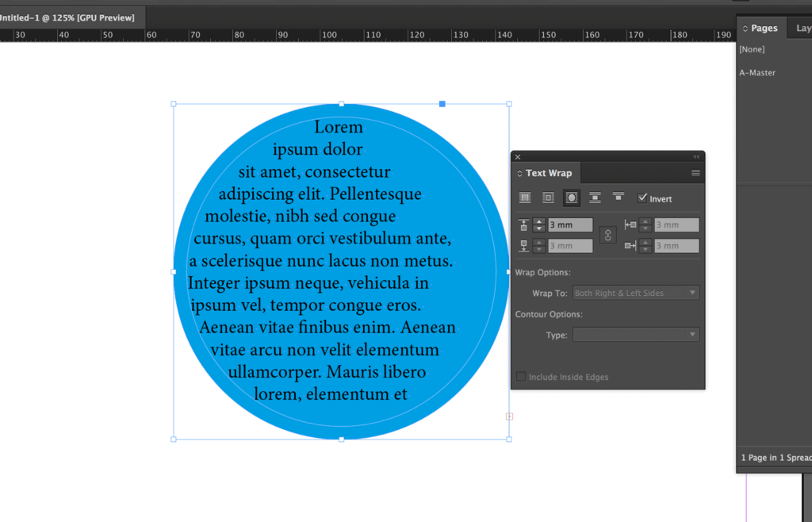
Task: Switch to the Layers tab
Action: [803, 27]
